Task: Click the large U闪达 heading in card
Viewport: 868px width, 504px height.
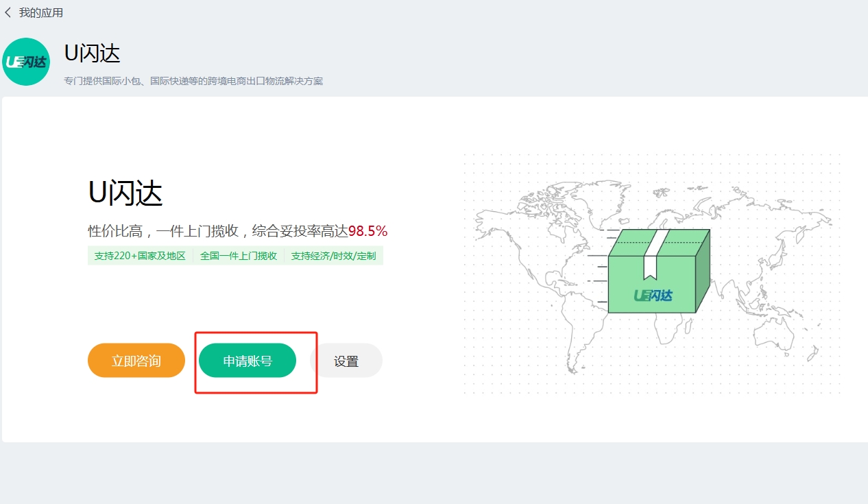Action: (x=125, y=193)
